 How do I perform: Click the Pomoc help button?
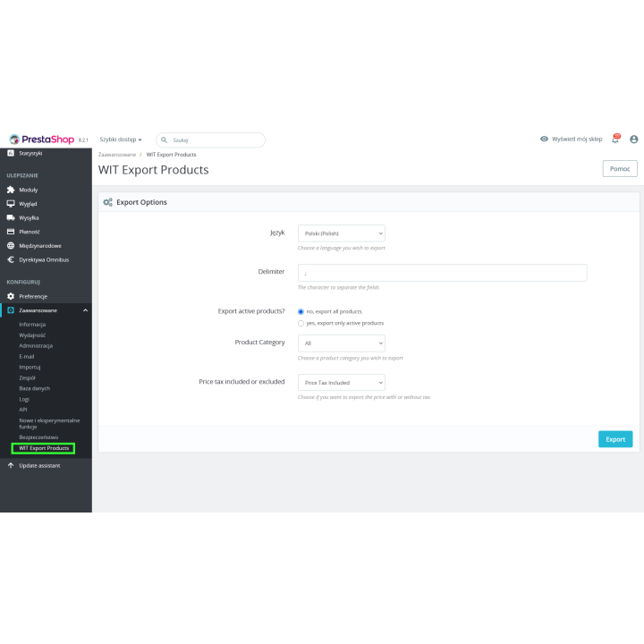pos(620,169)
